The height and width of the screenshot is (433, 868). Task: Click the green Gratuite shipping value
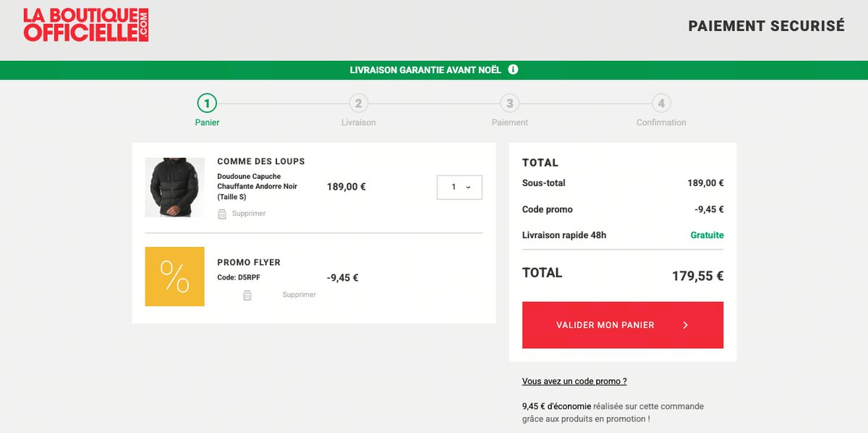[707, 235]
